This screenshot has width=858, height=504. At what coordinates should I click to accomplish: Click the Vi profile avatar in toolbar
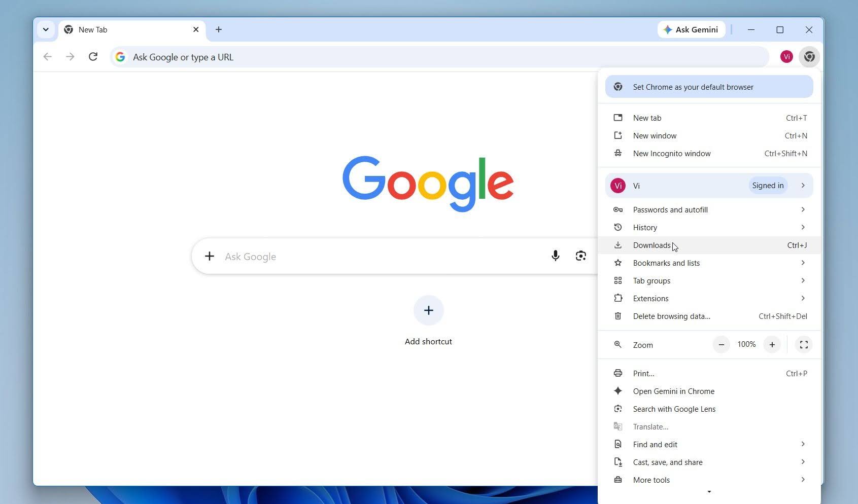786,57
